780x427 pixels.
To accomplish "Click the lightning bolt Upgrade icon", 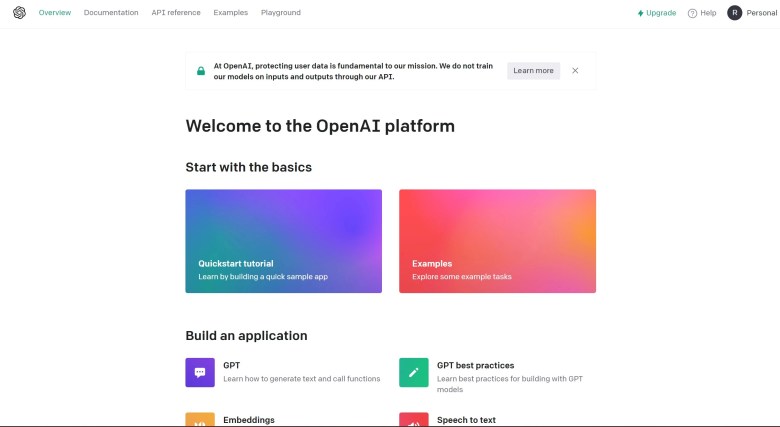I will pos(640,13).
